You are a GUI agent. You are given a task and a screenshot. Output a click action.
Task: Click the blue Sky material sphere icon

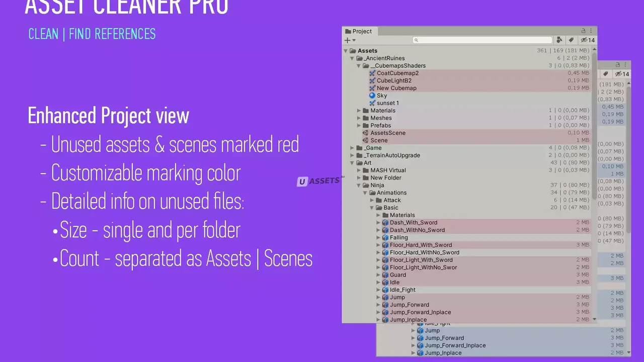tap(372, 96)
